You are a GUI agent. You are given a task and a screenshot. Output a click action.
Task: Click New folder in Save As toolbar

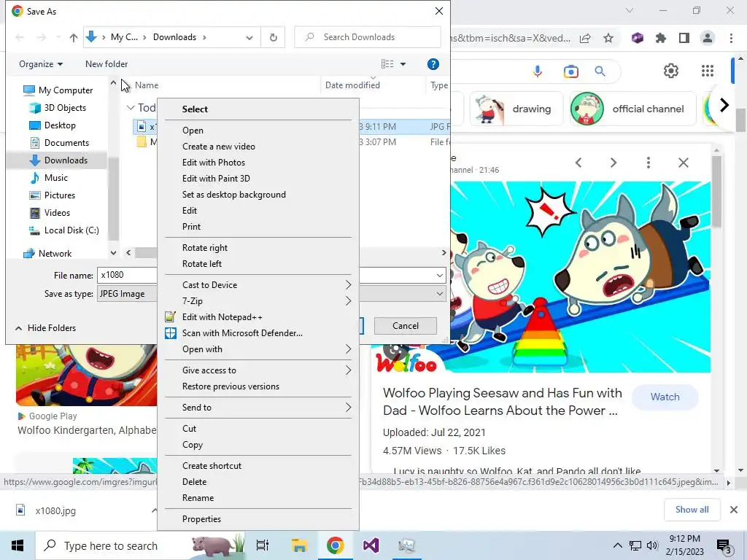click(107, 64)
